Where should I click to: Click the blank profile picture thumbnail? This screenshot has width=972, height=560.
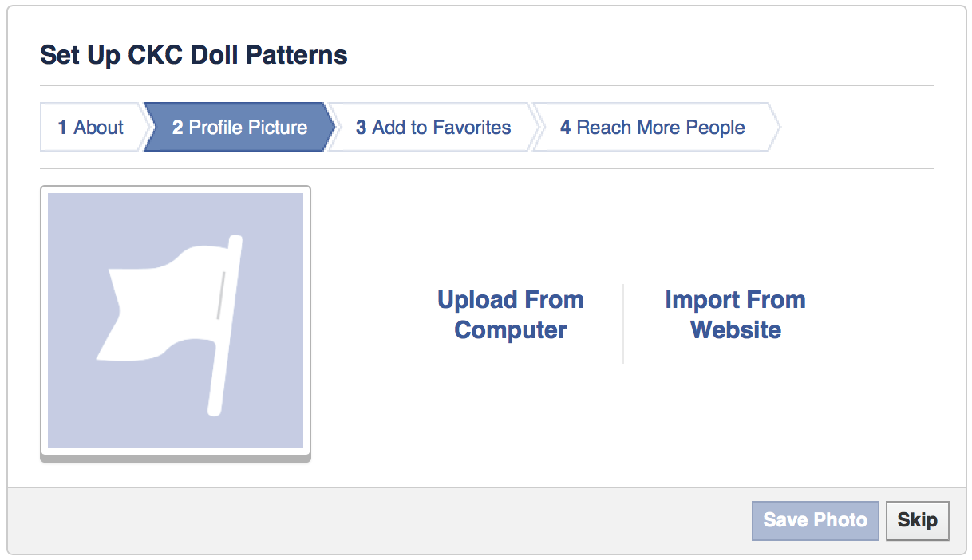click(176, 321)
